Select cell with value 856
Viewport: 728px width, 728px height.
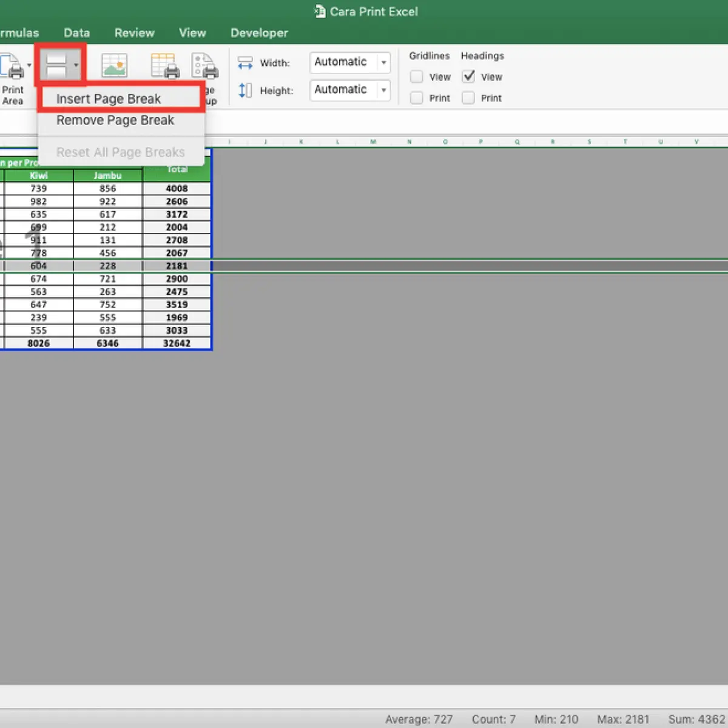108,189
